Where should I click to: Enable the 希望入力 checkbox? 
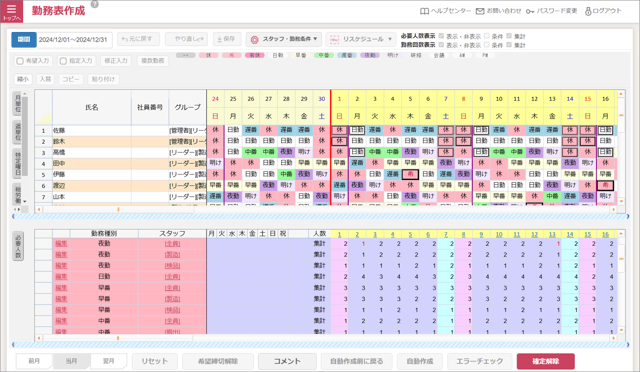tap(20, 61)
